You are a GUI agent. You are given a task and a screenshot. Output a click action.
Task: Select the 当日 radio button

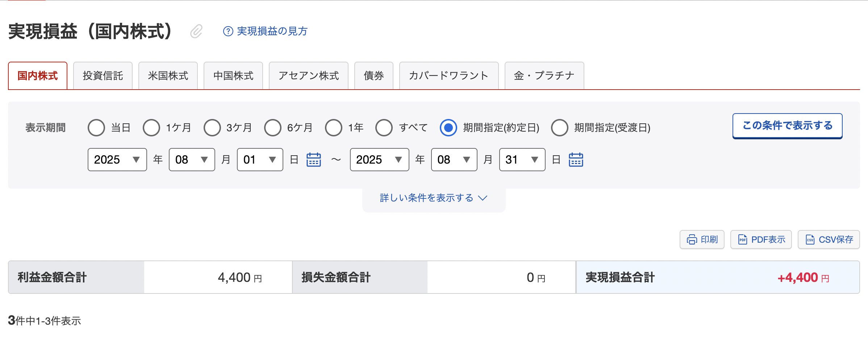click(x=96, y=128)
